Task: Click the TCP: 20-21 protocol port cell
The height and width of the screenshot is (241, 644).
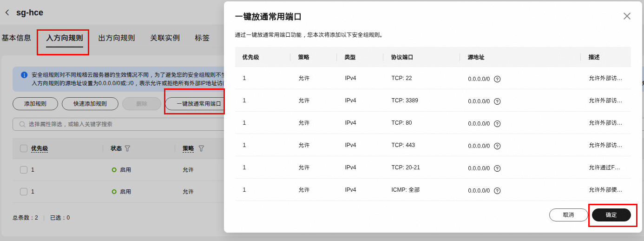Action: [406, 167]
